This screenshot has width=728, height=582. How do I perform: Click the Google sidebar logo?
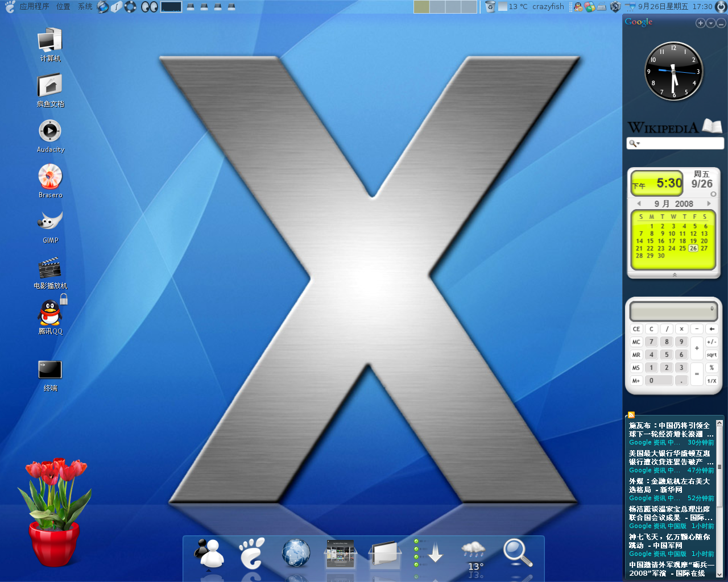[639, 22]
